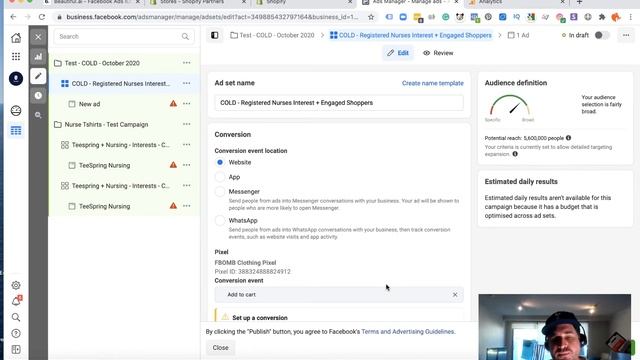Open the settings gear in left rail

(x=16, y=285)
